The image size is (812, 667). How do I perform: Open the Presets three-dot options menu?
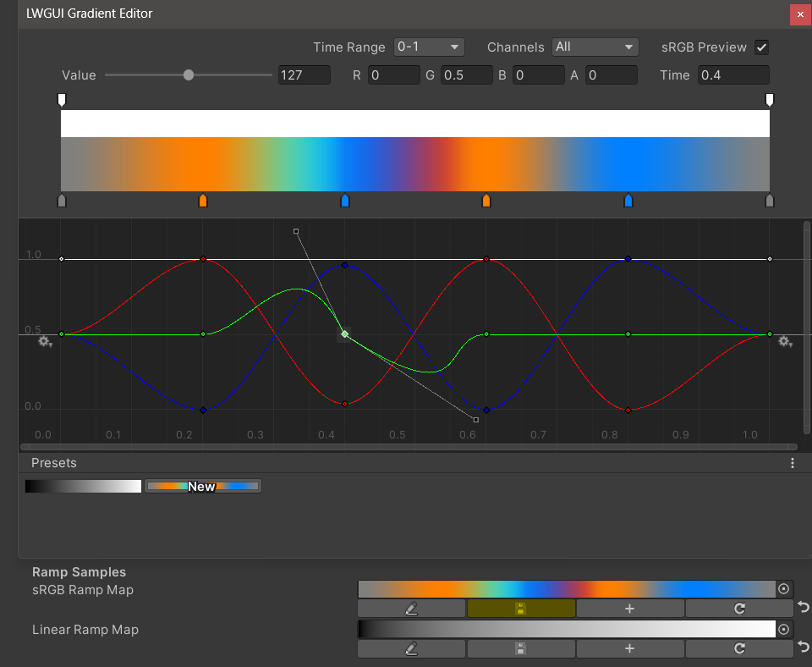tap(793, 463)
